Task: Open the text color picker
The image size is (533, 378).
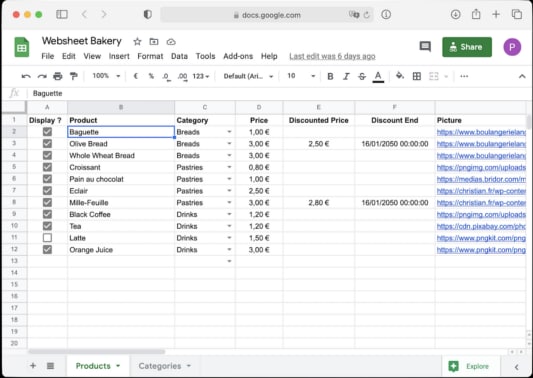Action: pyautogui.click(x=378, y=76)
